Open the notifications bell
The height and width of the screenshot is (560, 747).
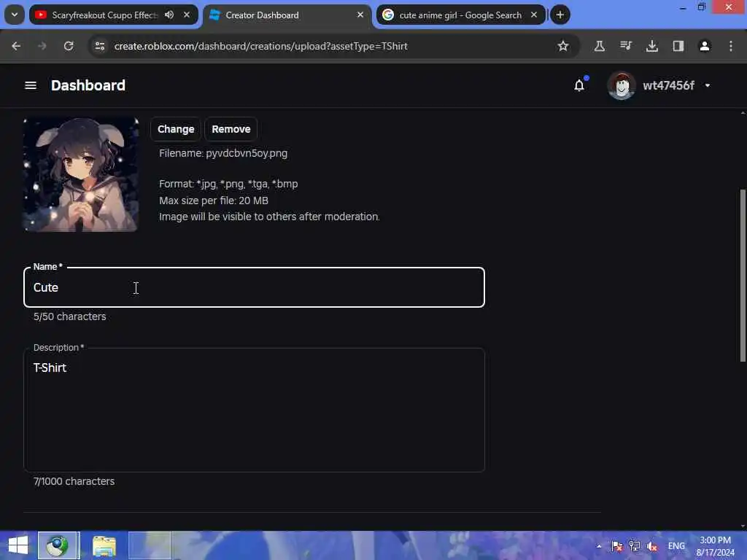tap(579, 85)
